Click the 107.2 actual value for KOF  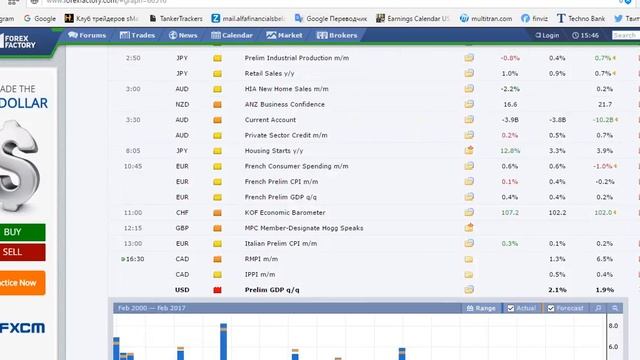pyautogui.click(x=510, y=213)
